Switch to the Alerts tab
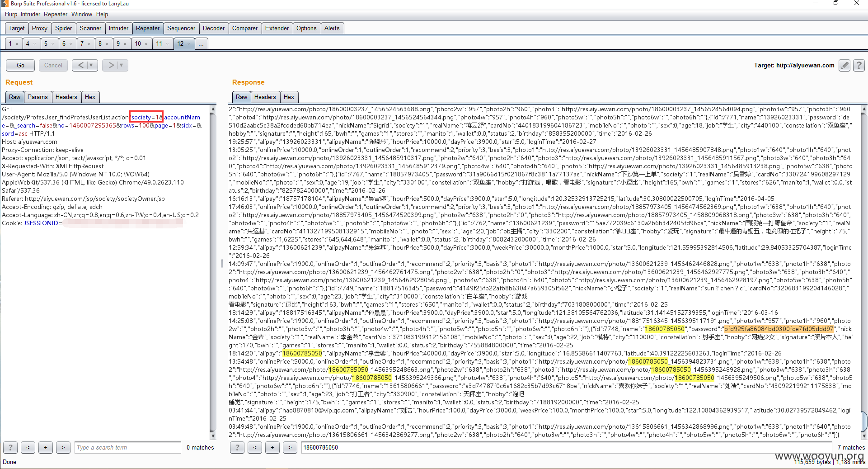 pos(332,28)
